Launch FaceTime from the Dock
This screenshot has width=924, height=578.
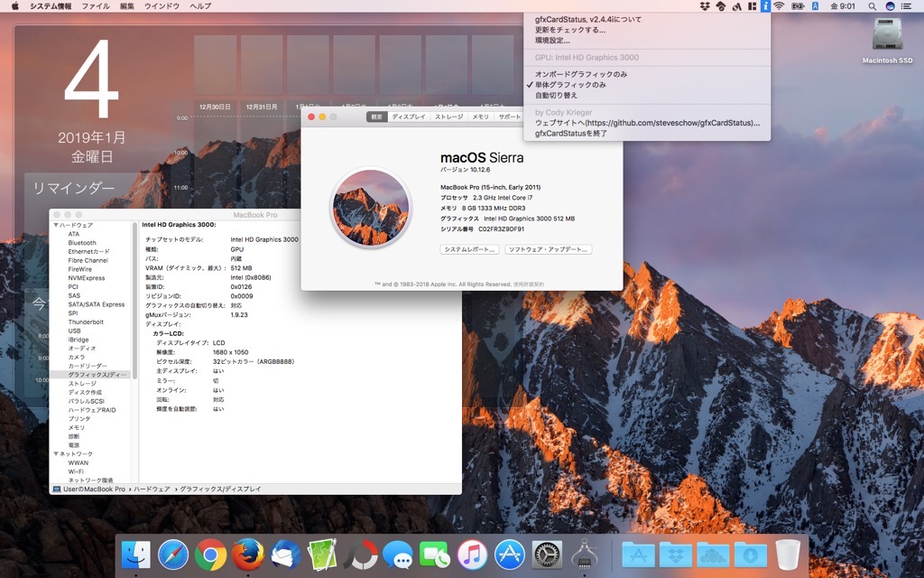point(435,555)
